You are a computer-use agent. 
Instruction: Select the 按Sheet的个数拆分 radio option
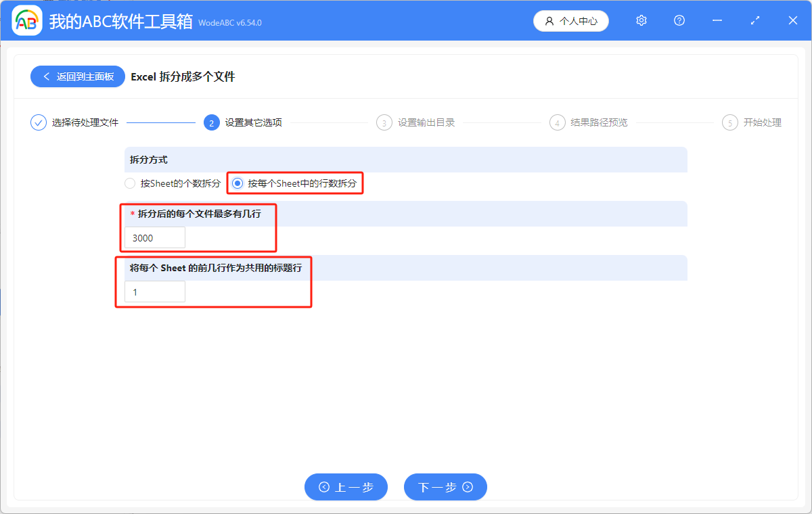point(129,183)
